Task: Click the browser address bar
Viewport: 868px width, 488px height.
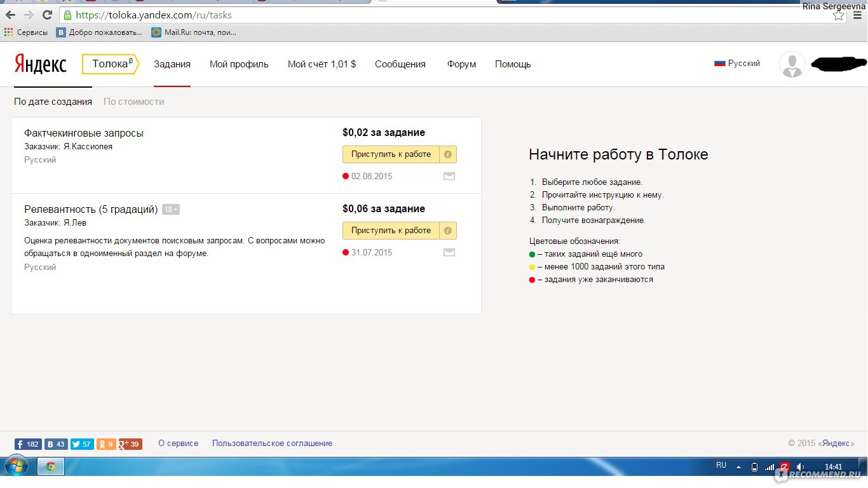Action: tap(445, 15)
